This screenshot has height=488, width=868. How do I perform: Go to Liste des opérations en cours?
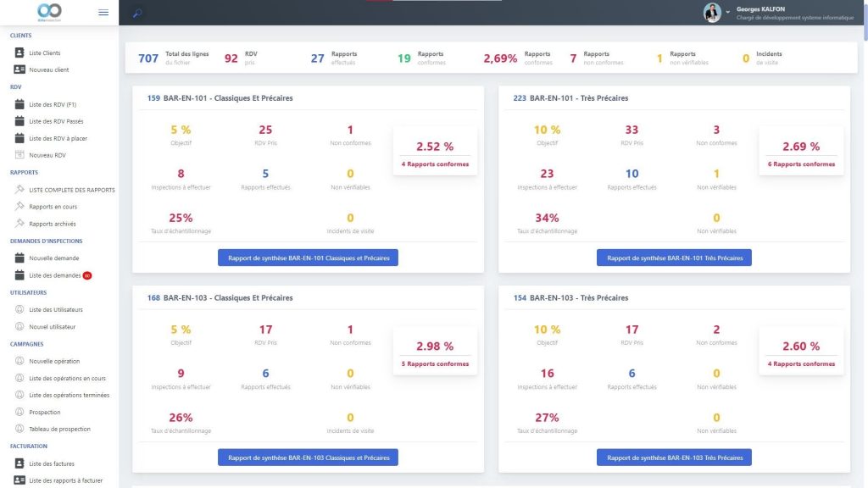[x=67, y=378]
